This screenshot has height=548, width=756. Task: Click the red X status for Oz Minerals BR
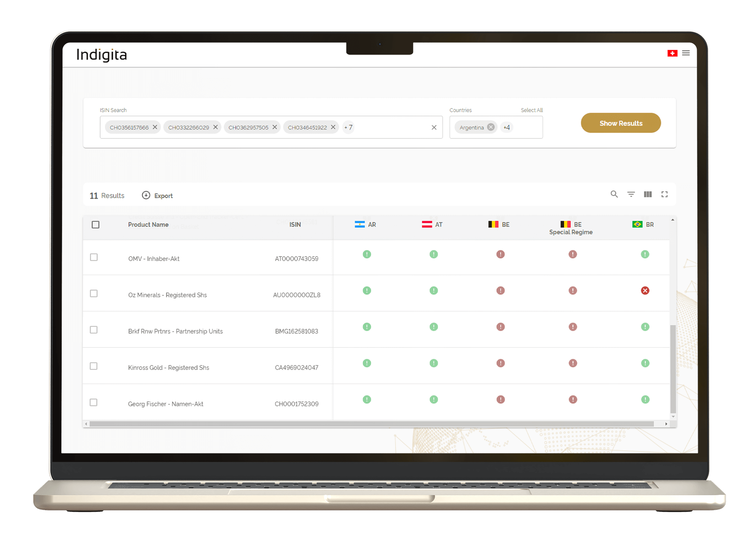click(x=645, y=291)
